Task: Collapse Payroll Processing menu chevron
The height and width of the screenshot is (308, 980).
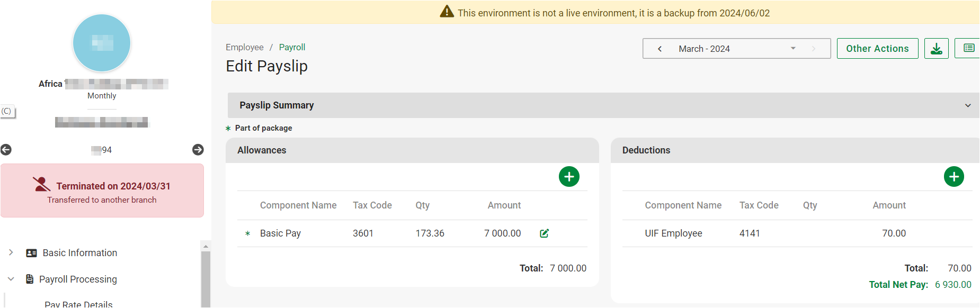Action: point(11,279)
